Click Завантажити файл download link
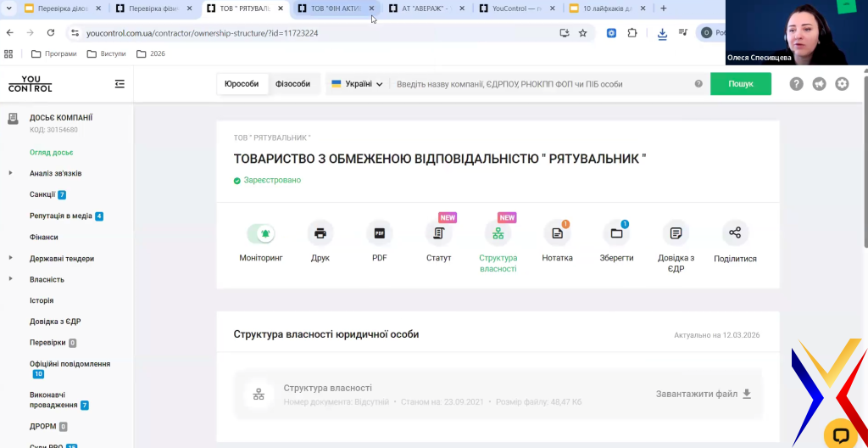The width and height of the screenshot is (868, 448). 703,394
